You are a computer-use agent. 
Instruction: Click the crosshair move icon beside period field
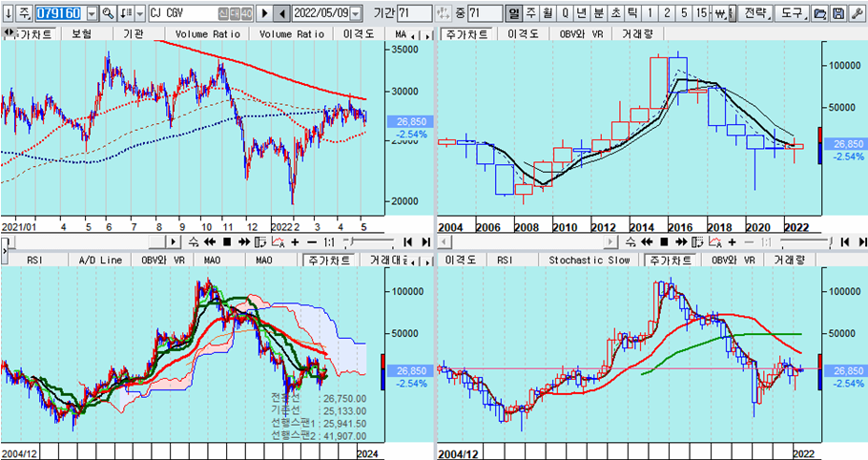pyautogui.click(x=444, y=14)
